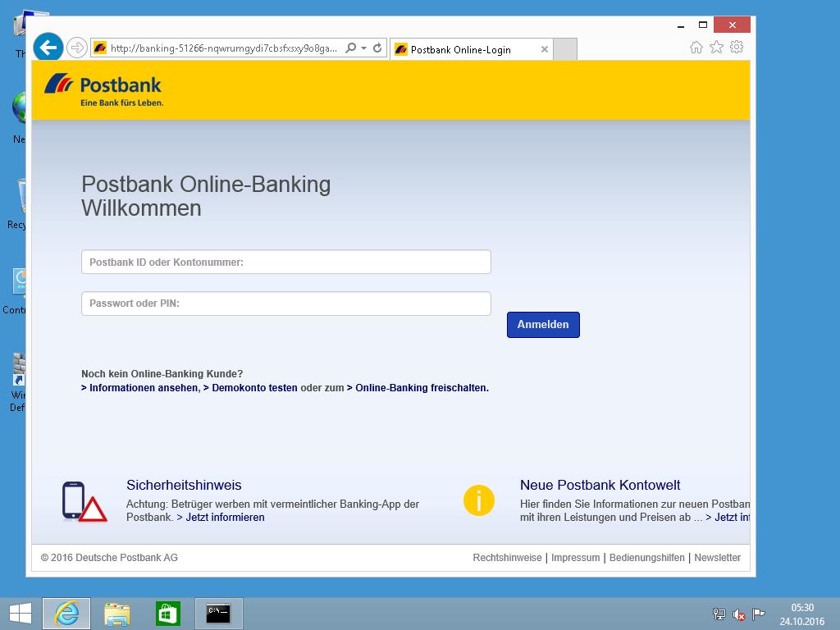Close the Postbank Online-Login tab
Viewport: 840px width, 630px height.
tap(545, 49)
